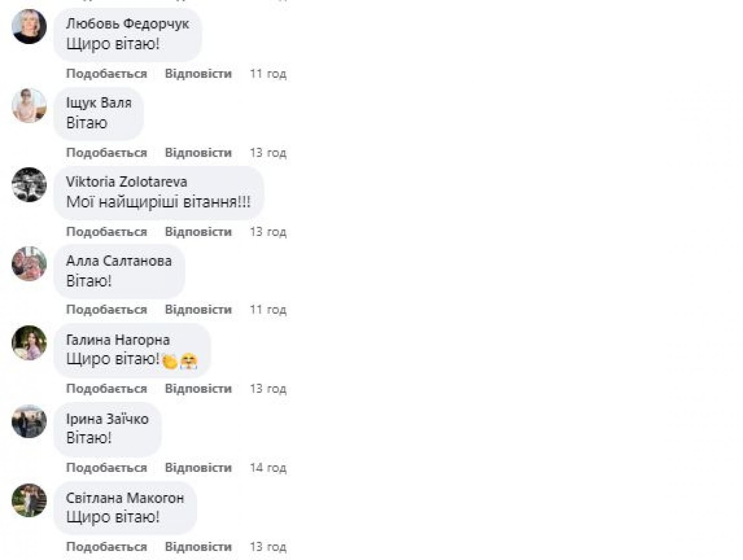743x560 pixels.
Task: Open Світлана Макогон's profile photo
Action: point(29,500)
